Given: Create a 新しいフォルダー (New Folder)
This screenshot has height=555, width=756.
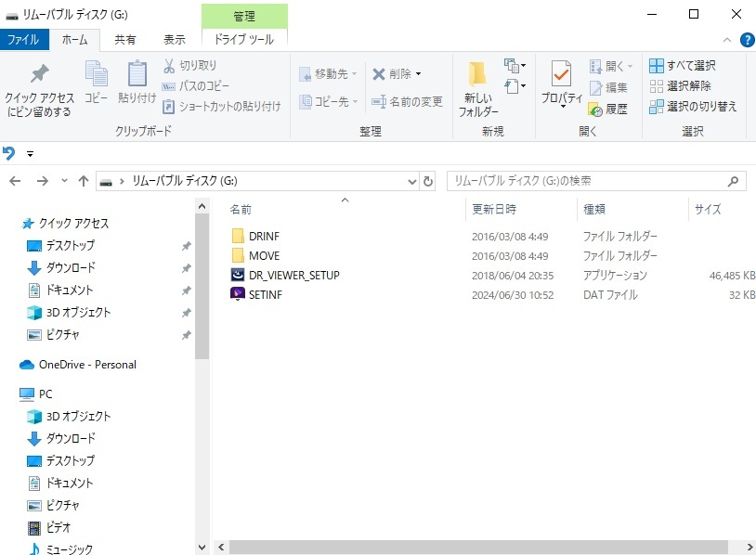Looking at the screenshot, I should (476, 84).
